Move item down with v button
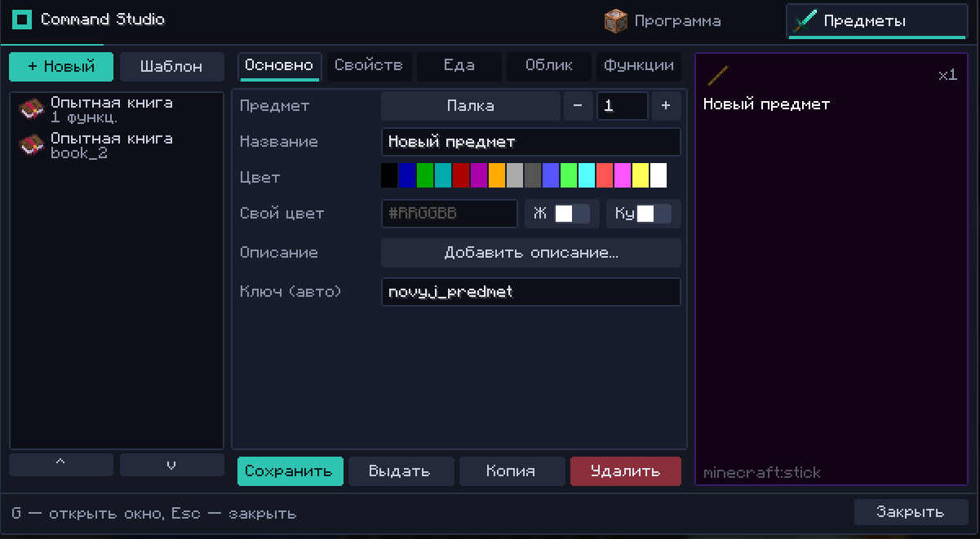The width and height of the screenshot is (980, 539). click(171, 465)
